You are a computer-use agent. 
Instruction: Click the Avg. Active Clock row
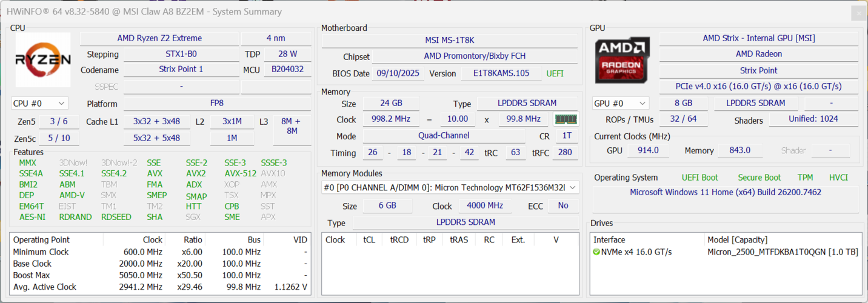coord(160,287)
